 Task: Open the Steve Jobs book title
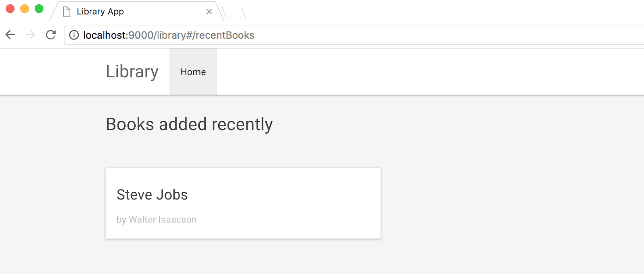(x=152, y=195)
